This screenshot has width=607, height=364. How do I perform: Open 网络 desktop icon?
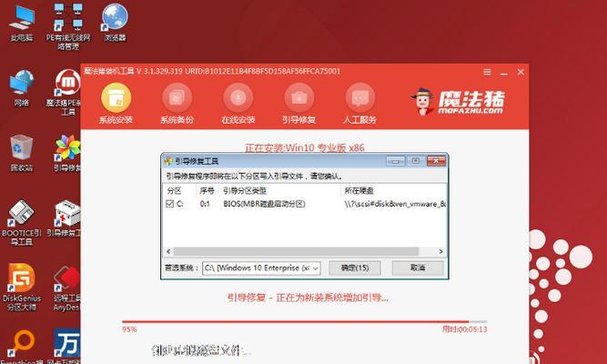click(x=21, y=88)
